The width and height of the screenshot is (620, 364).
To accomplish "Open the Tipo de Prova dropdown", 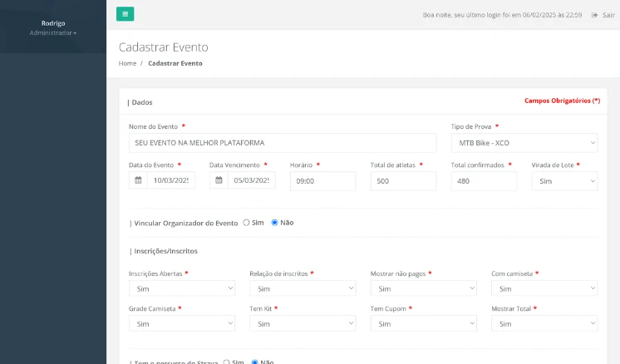I will [524, 143].
